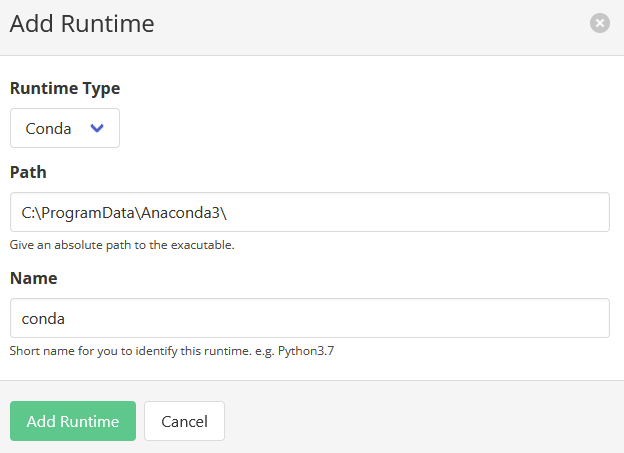Click into the Path input field
624x453 pixels.
pos(310,212)
